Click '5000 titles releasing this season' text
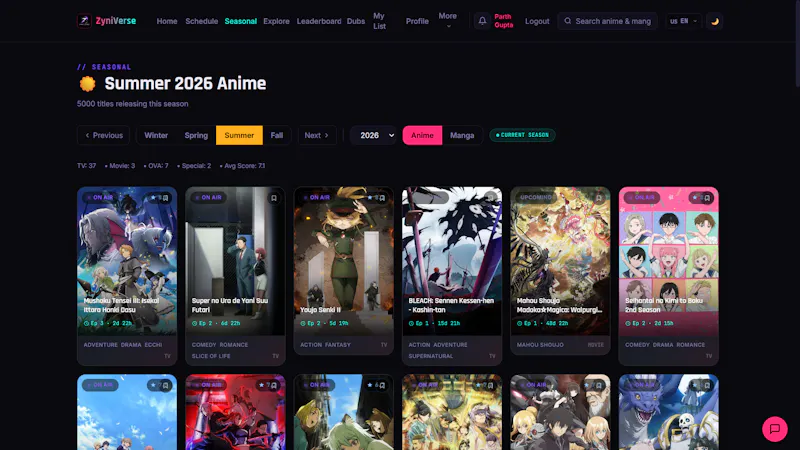The width and height of the screenshot is (800, 450). (x=133, y=104)
